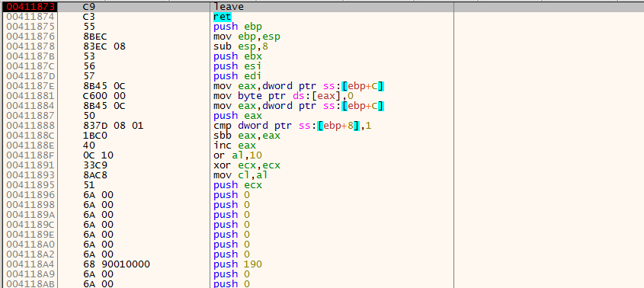This screenshot has height=288, width=644.
Task: Select the highlighted 'ret' instruction
Action: click(x=223, y=17)
